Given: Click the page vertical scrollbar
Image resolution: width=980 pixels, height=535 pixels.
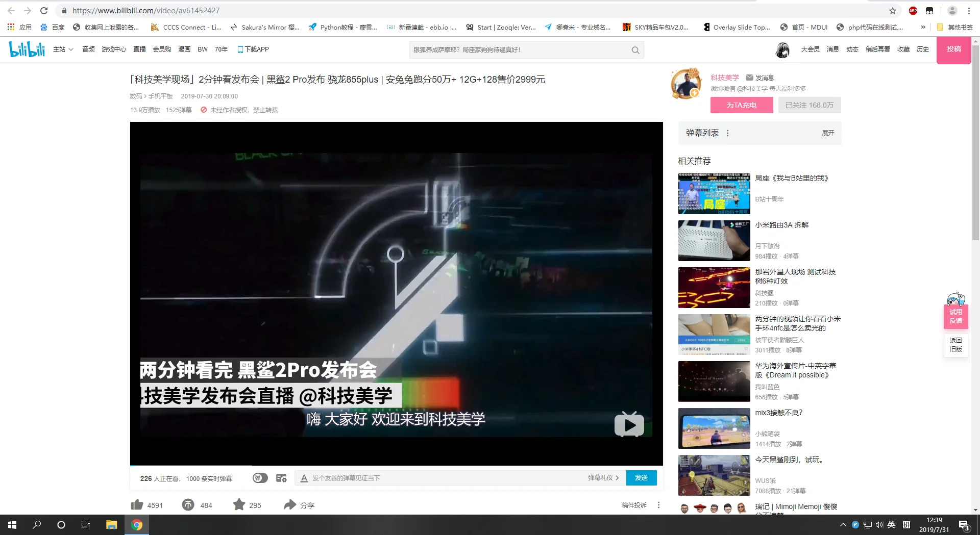Looking at the screenshot, I should [975, 143].
